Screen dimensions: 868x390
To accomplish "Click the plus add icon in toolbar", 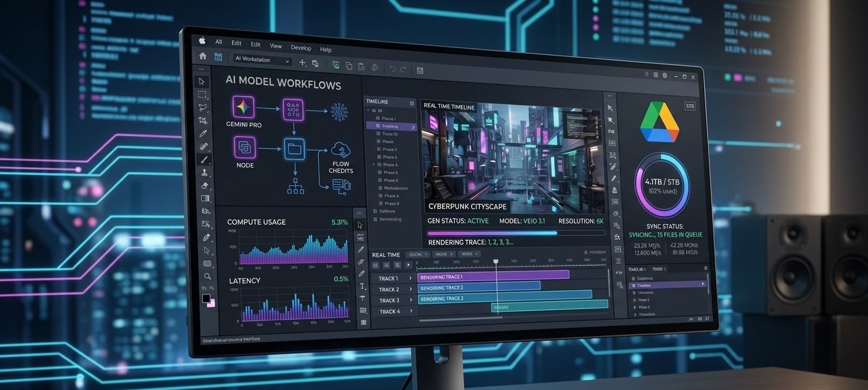I will click(303, 63).
